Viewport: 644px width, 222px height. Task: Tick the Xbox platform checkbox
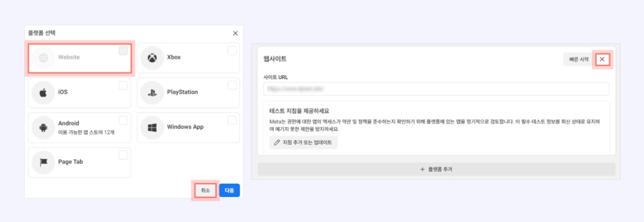tap(232, 51)
